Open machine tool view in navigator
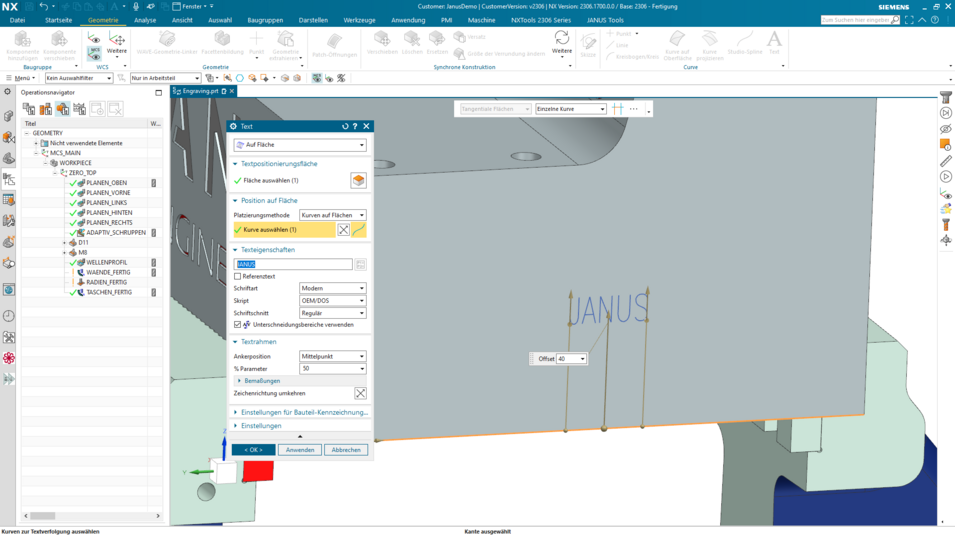Screen dimensions: 955x537 (46, 109)
